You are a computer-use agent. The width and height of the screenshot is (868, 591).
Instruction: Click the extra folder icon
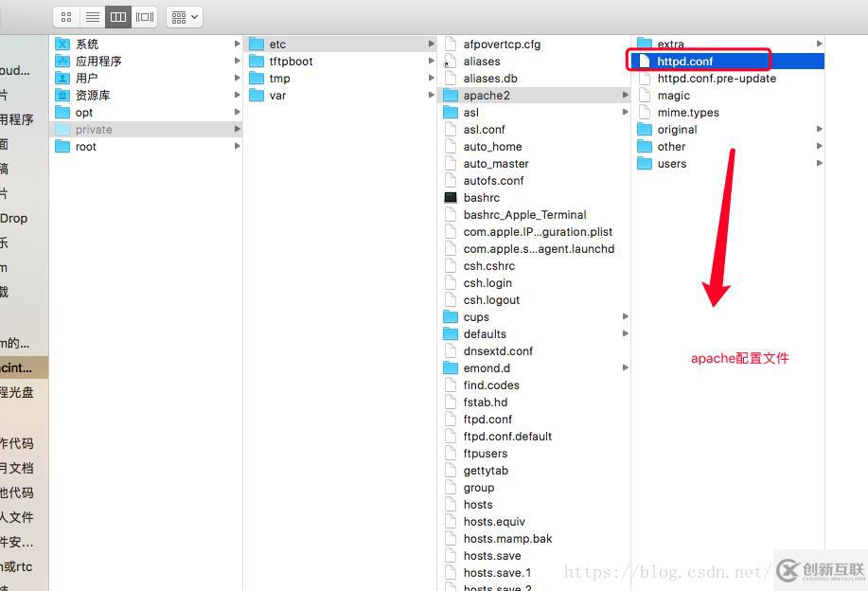[645, 44]
